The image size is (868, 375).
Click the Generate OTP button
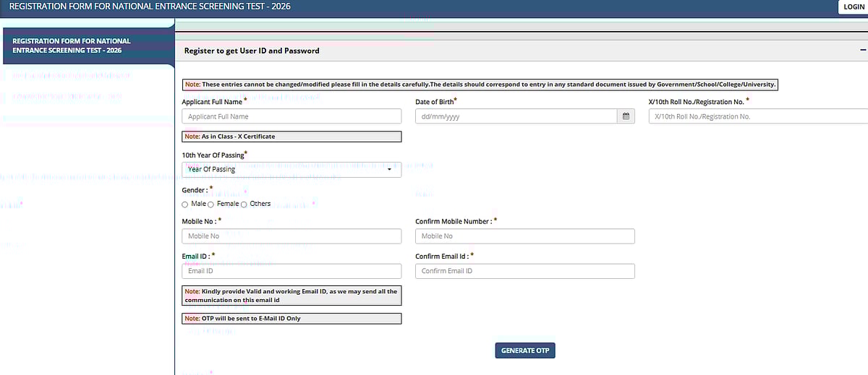(x=525, y=350)
